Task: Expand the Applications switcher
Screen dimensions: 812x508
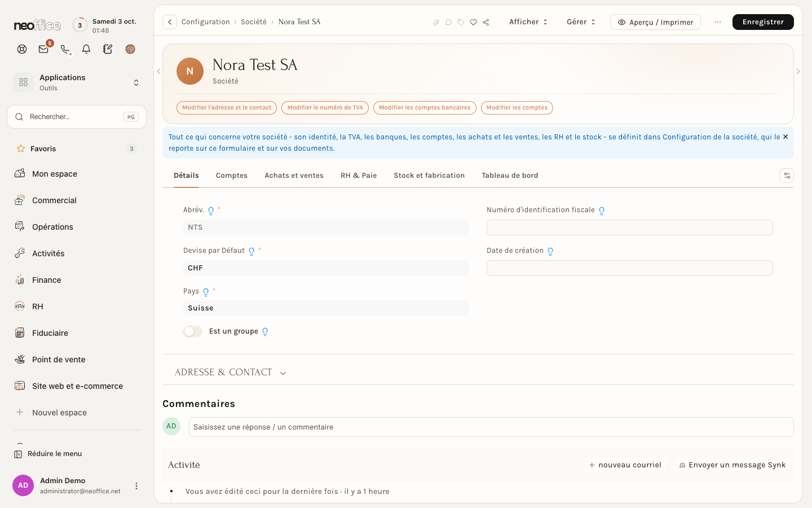Action: [77, 82]
